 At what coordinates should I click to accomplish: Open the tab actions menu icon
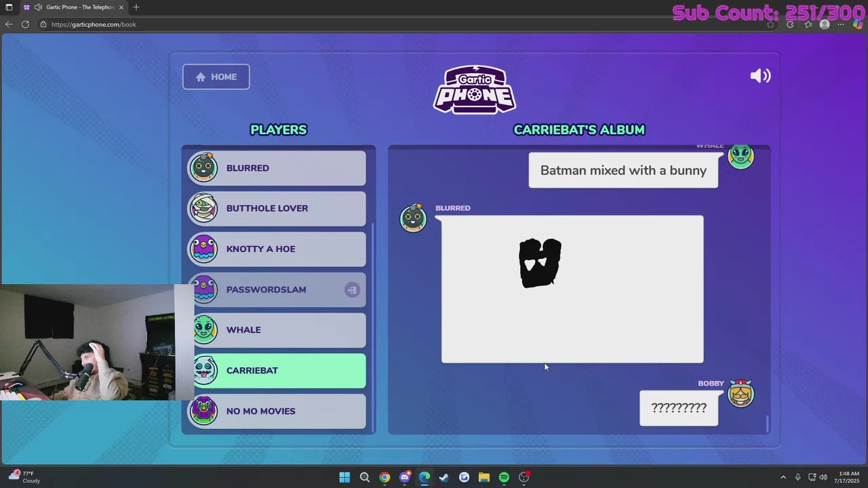(9, 7)
